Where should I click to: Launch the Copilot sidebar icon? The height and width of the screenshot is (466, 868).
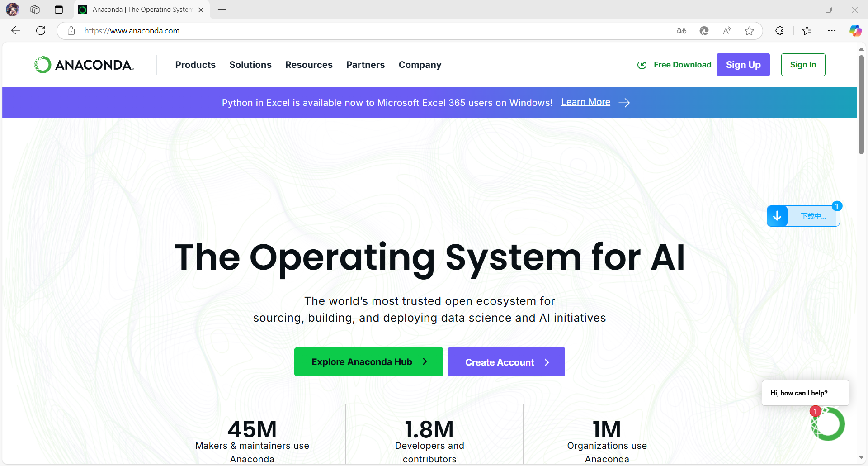point(855,31)
